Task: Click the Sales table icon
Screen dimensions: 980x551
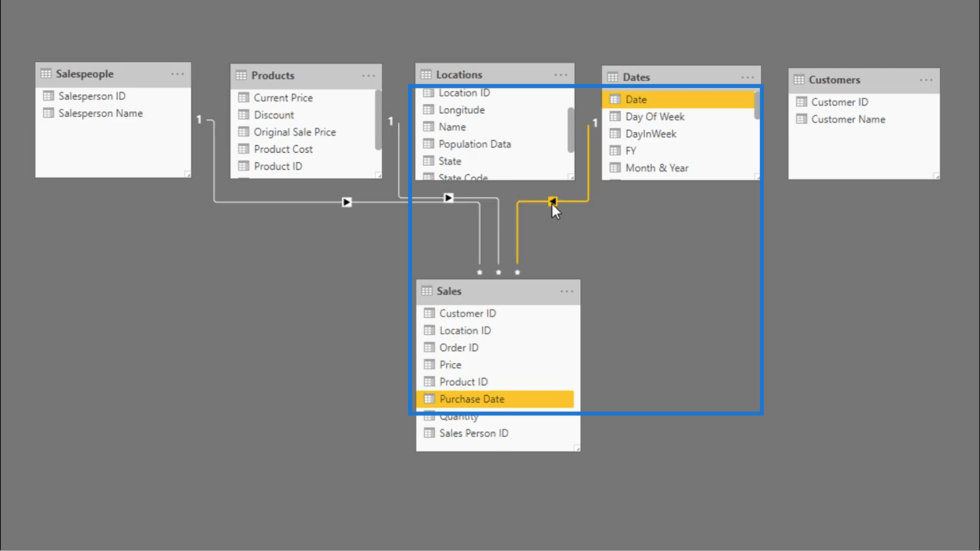Action: coord(427,291)
